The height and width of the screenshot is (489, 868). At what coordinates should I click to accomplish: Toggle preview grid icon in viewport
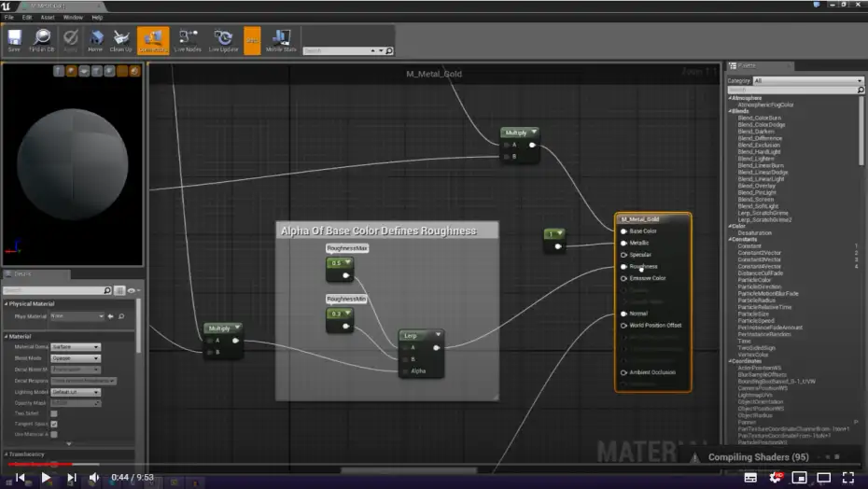pyautogui.click(x=121, y=71)
